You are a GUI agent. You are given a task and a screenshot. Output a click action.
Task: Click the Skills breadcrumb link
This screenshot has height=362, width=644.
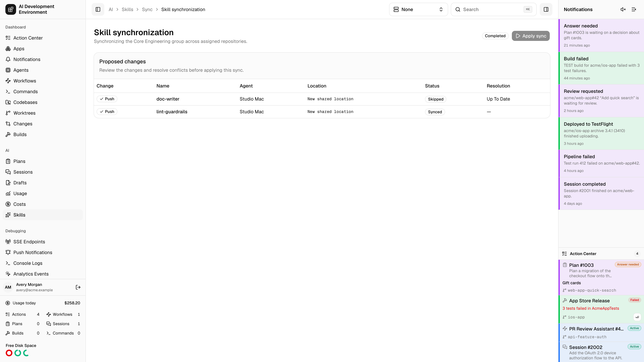point(127,10)
